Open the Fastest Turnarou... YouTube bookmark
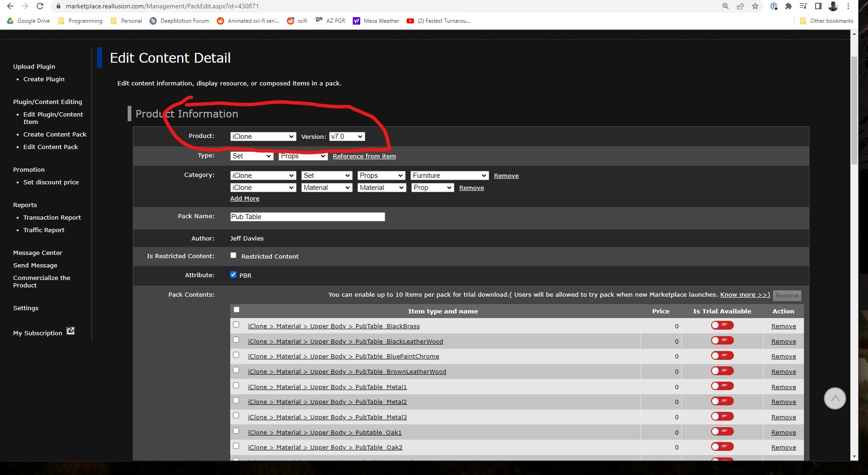This screenshot has width=868, height=475. point(439,21)
